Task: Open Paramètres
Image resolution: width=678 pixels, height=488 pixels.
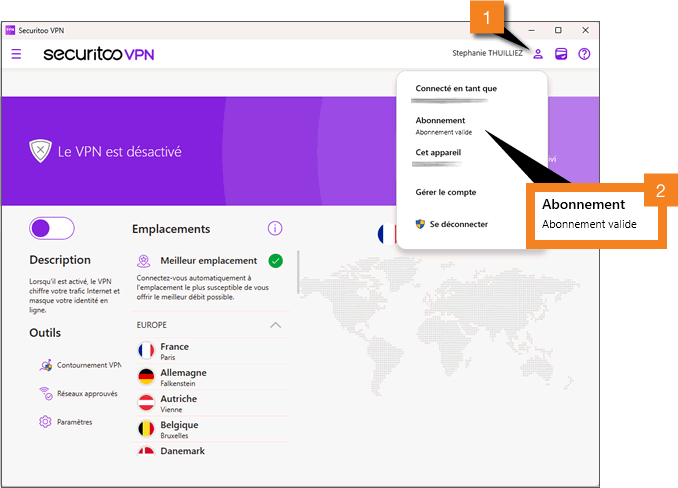Action: [x=66, y=422]
